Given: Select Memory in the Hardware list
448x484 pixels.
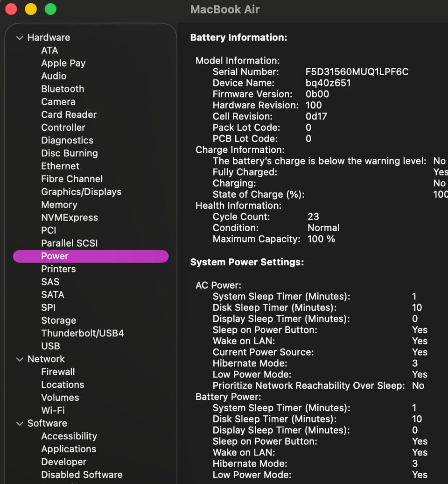Looking at the screenshot, I should pyautogui.click(x=59, y=205).
